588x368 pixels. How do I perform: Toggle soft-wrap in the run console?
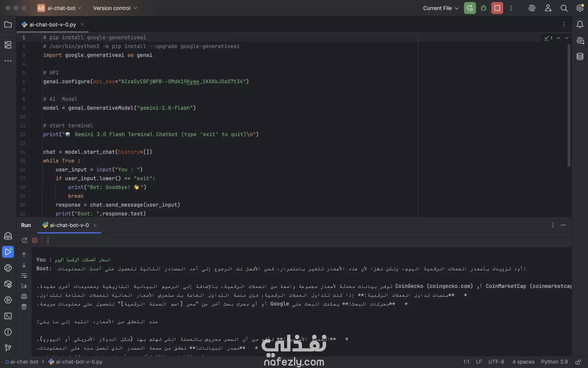pos(24,275)
